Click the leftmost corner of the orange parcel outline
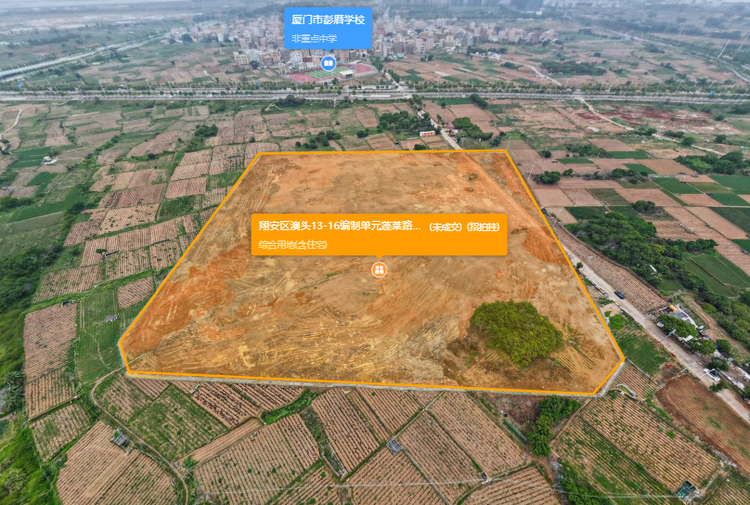 pos(119,345)
